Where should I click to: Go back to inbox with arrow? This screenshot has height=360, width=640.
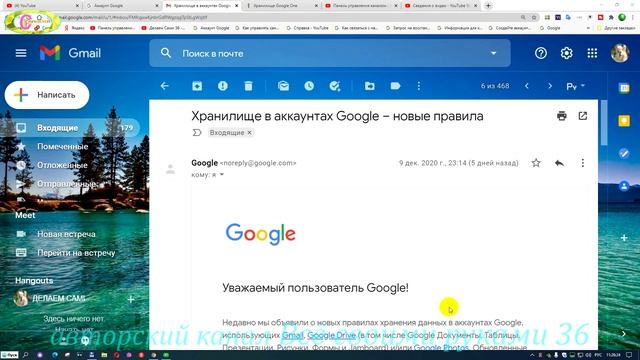pyautogui.click(x=164, y=86)
